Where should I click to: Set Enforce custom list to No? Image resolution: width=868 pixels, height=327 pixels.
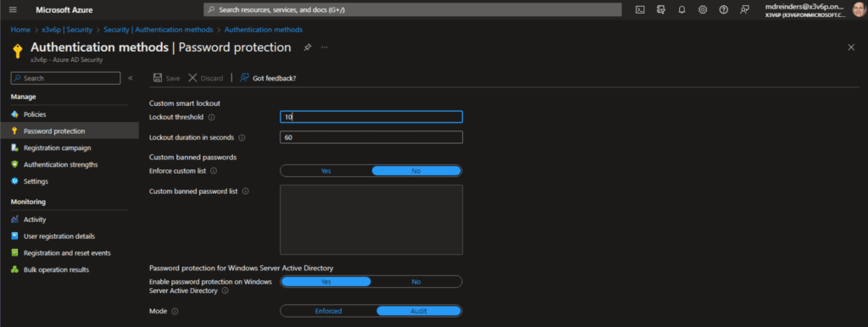click(416, 171)
